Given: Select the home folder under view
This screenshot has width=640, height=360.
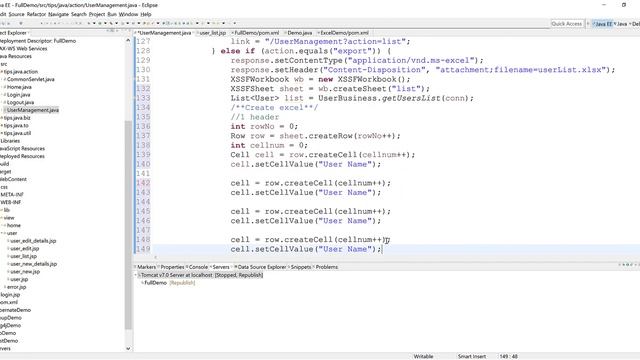Looking at the screenshot, I should [x=13, y=225].
